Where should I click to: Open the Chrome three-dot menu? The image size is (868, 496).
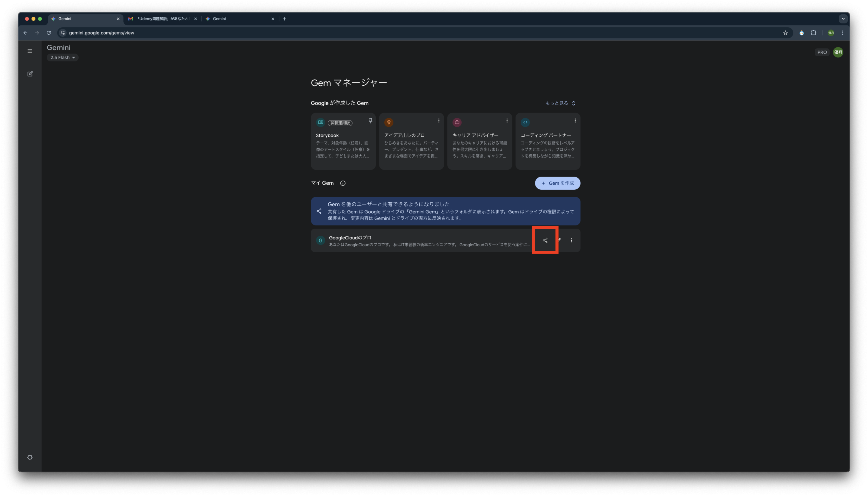843,33
